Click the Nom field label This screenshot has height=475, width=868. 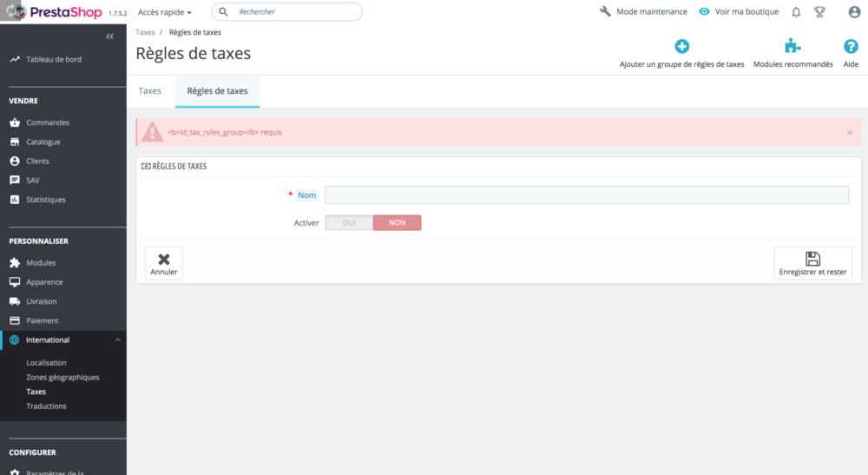306,195
